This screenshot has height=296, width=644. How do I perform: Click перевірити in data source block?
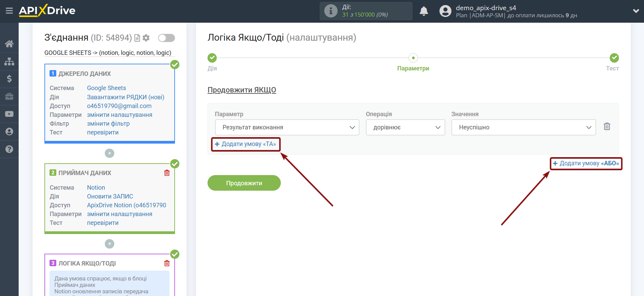[x=103, y=132]
